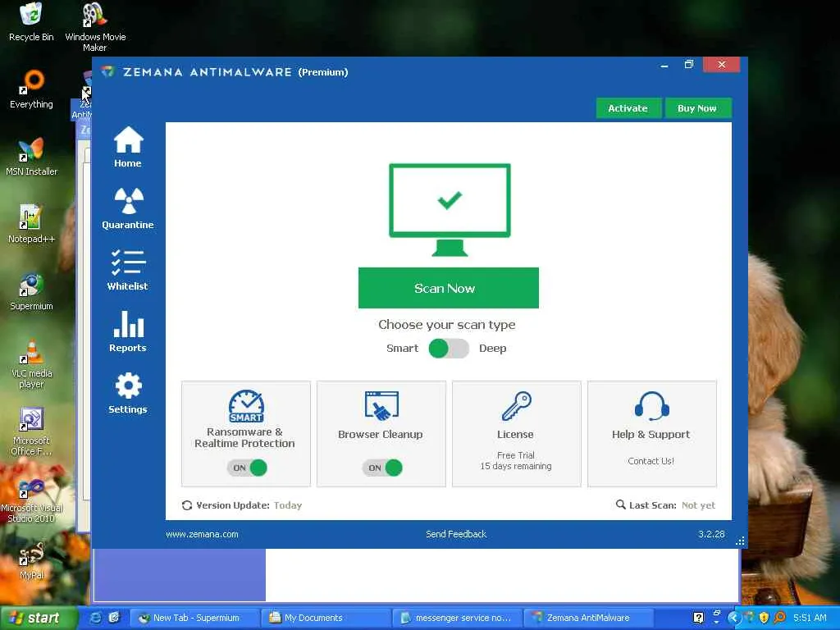
Task: Select MyPal desktop icon
Action: pyautogui.click(x=31, y=561)
